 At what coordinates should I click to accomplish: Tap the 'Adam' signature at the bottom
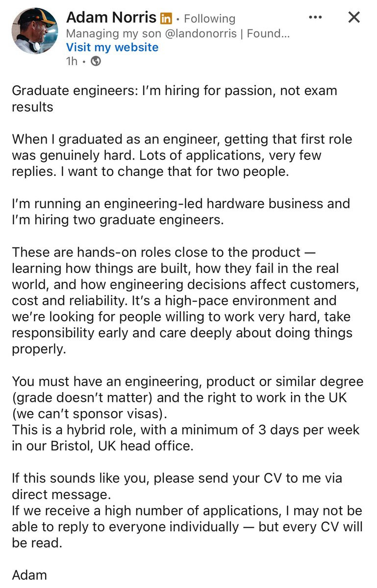(x=29, y=574)
